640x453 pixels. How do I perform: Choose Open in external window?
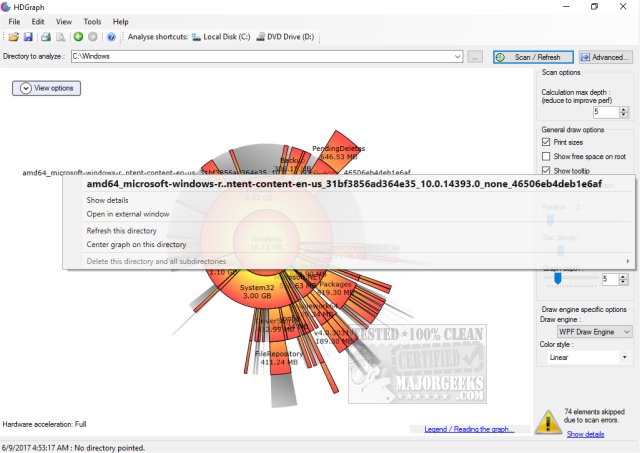coord(128,214)
